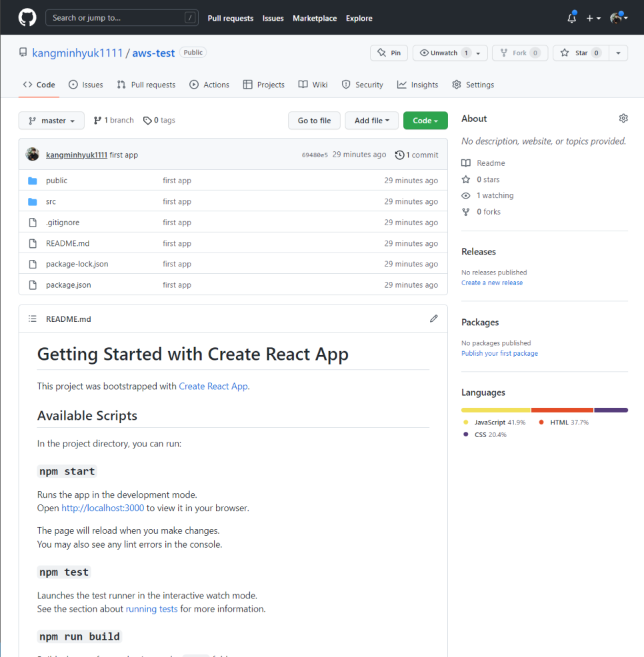Switch to the Code tab
The width and height of the screenshot is (644, 657).
pos(39,85)
